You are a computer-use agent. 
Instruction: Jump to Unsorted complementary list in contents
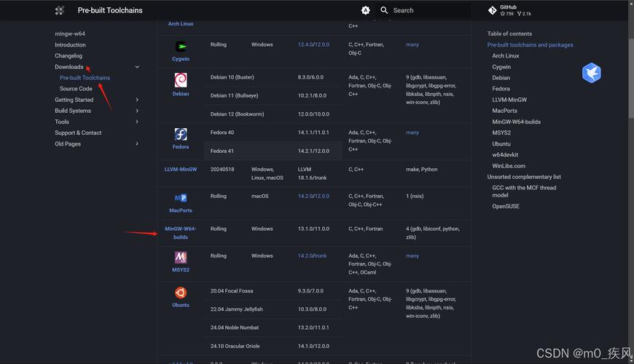(524, 177)
